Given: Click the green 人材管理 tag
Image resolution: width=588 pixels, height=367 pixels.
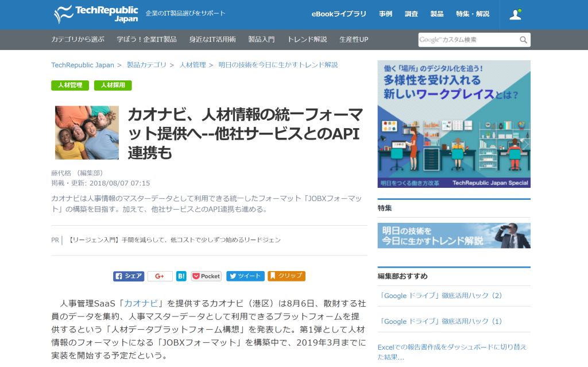Looking at the screenshot, I should pyautogui.click(x=70, y=85).
